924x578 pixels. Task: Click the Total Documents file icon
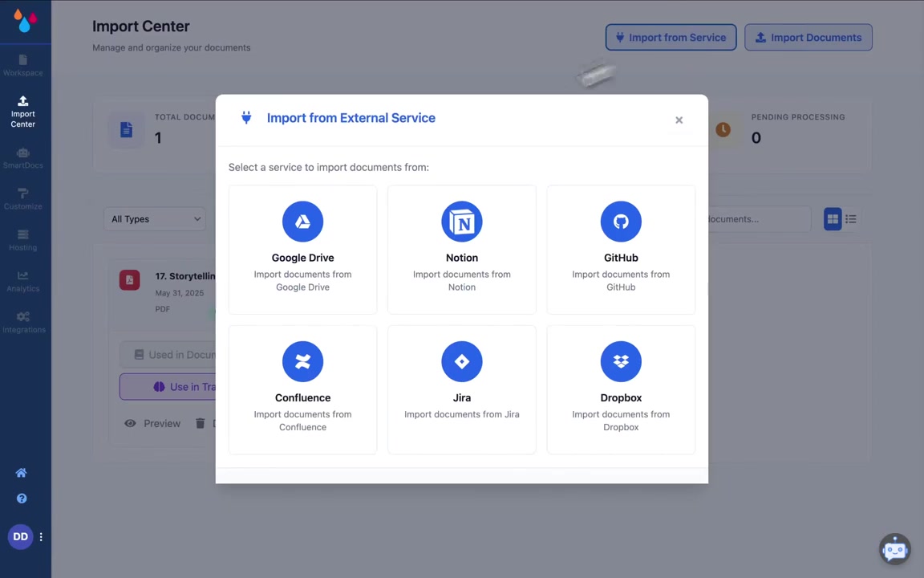tap(126, 130)
